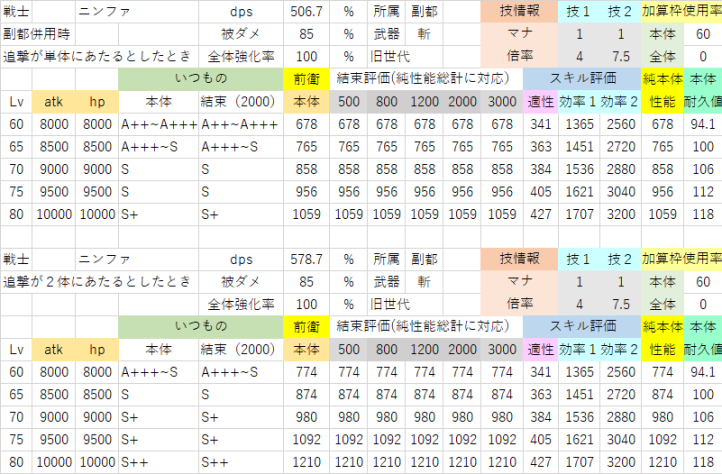This screenshot has height=474, width=722.
Task: Click 技情報 header in the 506.7 table
Action: [x=519, y=12]
